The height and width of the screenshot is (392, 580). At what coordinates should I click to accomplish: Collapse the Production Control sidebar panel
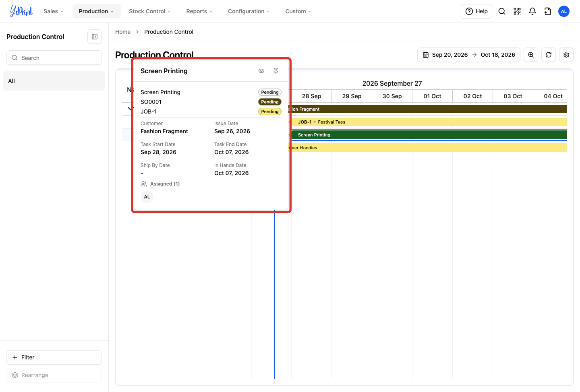[95, 37]
